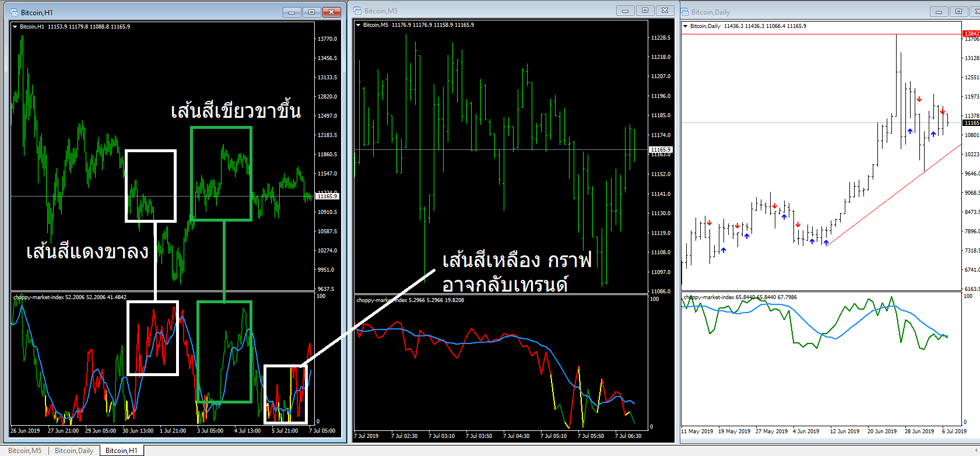Click choppy-market-index 5.2966 label in M5 chart
980x456 pixels.
[x=410, y=300]
